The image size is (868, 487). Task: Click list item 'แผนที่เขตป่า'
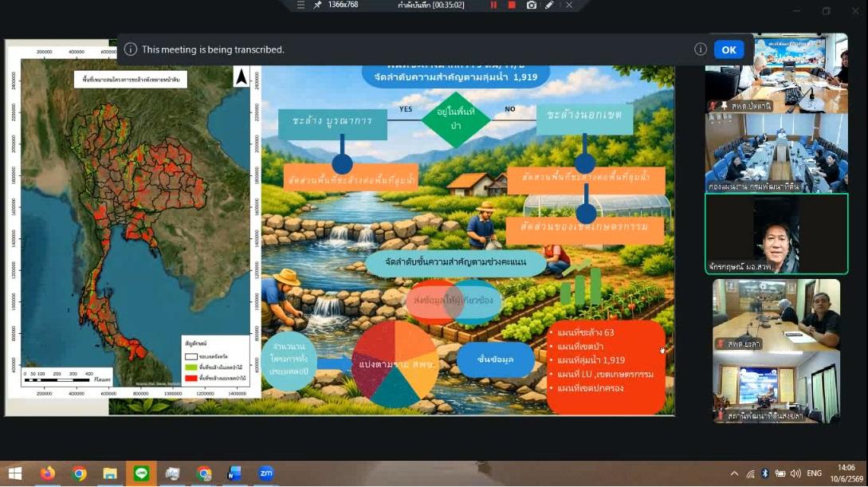[580, 347]
